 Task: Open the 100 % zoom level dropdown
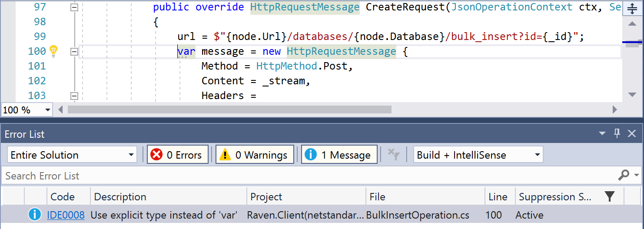tap(27, 110)
